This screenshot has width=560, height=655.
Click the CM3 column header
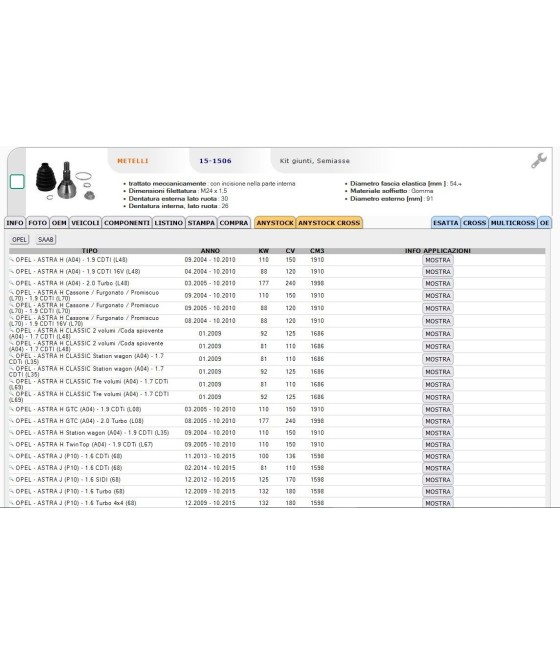[317, 251]
